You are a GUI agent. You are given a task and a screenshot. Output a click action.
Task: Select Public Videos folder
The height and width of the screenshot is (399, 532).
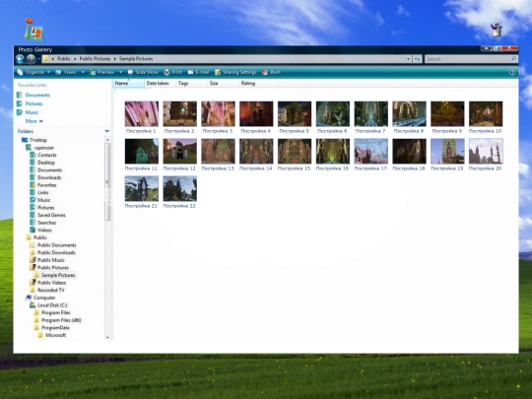point(48,283)
